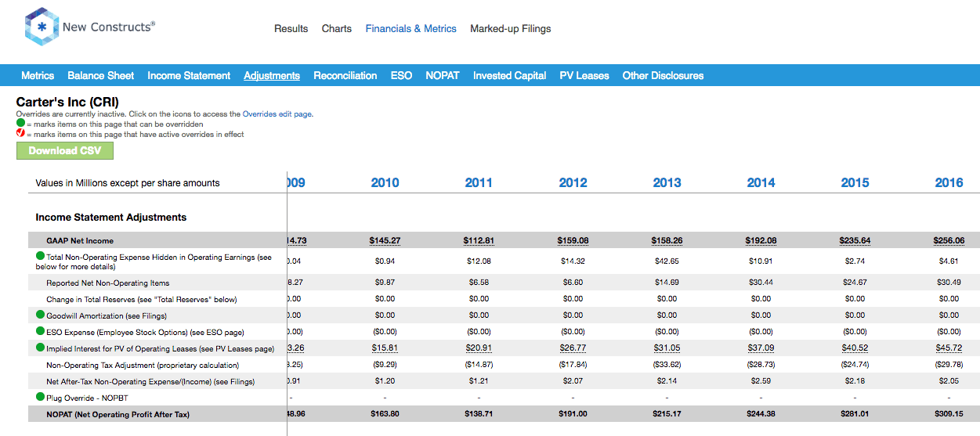Click the 2016 year column header
Image resolution: width=980 pixels, height=436 pixels.
pyautogui.click(x=949, y=182)
